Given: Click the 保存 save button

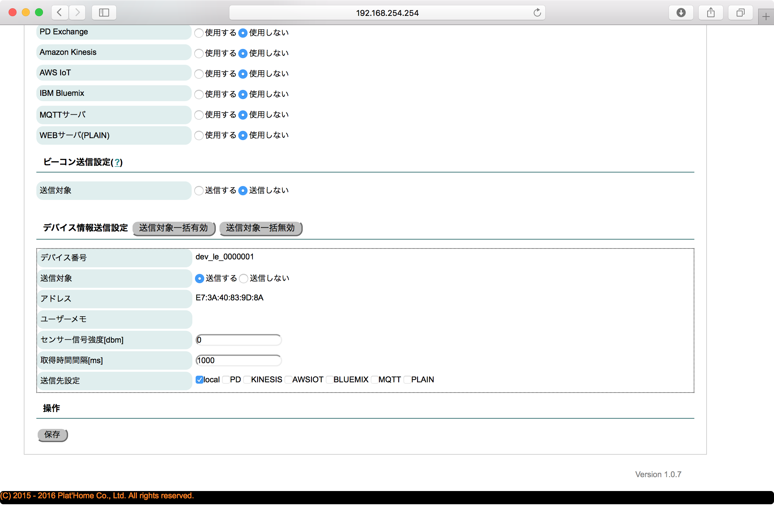Looking at the screenshot, I should tap(53, 435).
